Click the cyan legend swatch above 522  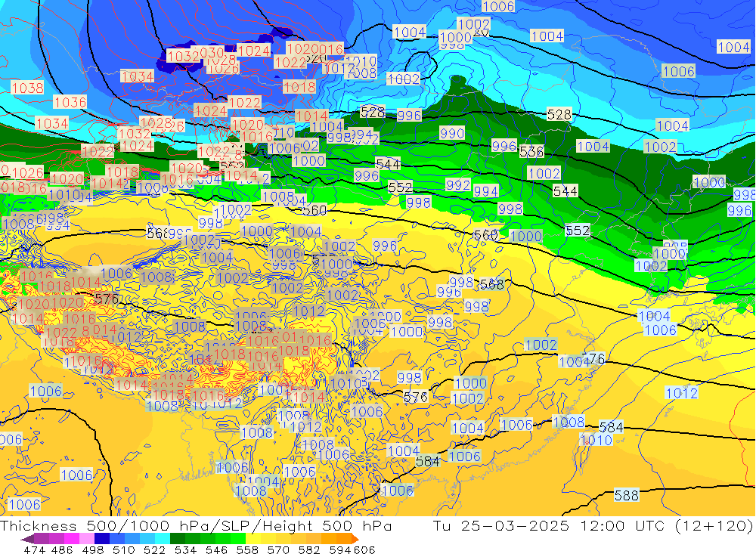pyautogui.click(x=163, y=539)
